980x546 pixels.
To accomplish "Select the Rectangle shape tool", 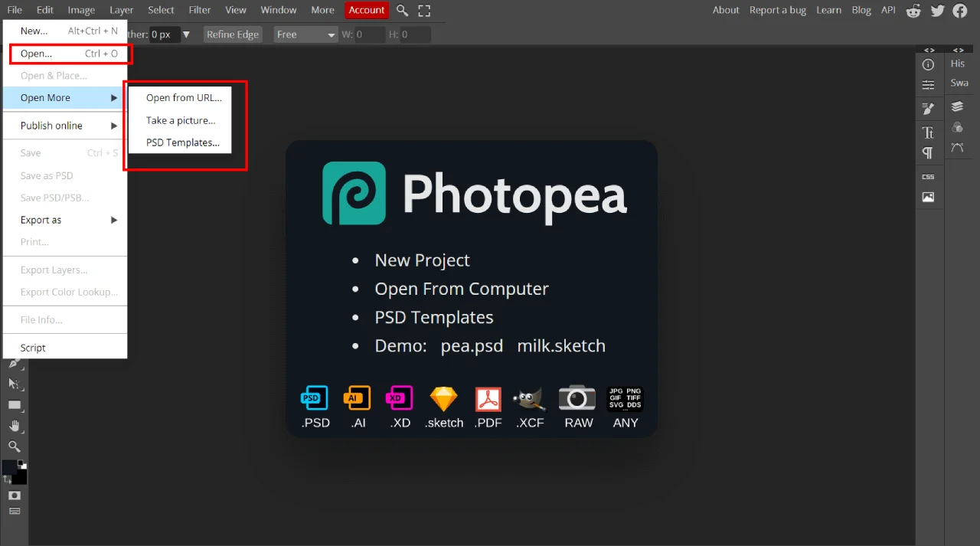I will [x=14, y=405].
